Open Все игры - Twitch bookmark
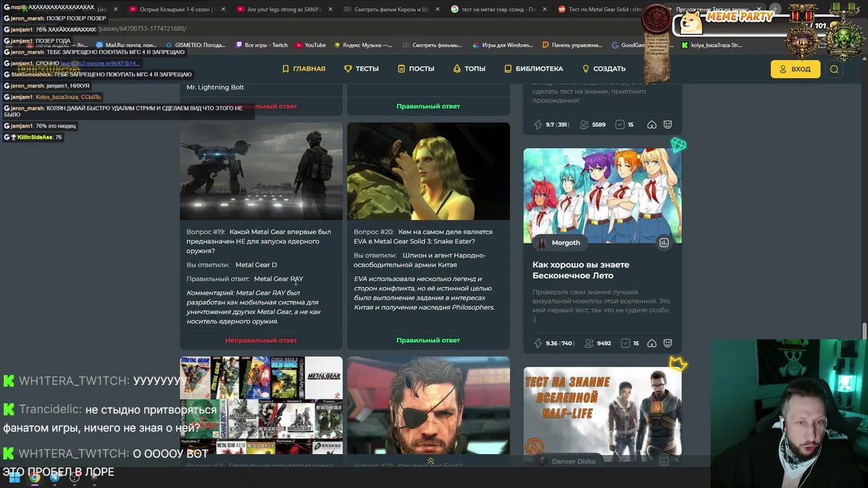The height and width of the screenshot is (488, 868). pyautogui.click(x=262, y=45)
